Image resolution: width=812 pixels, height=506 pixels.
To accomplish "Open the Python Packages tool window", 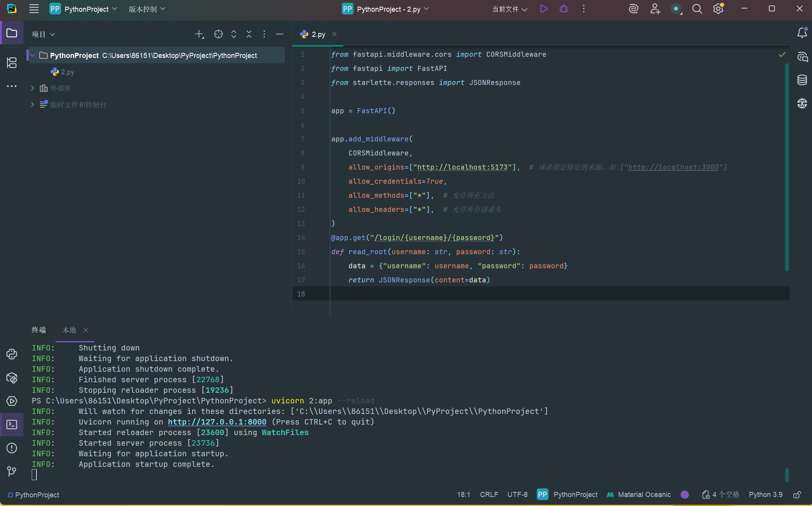I will (x=12, y=378).
